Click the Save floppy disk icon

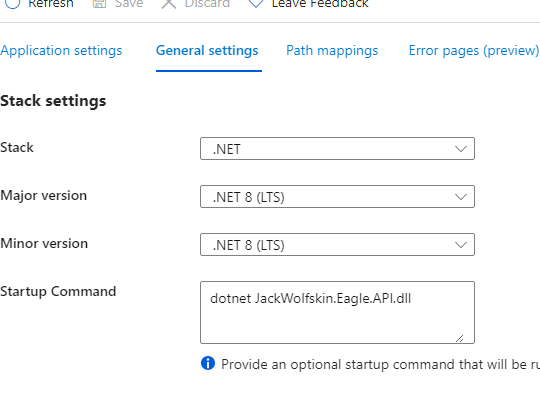[x=99, y=3]
